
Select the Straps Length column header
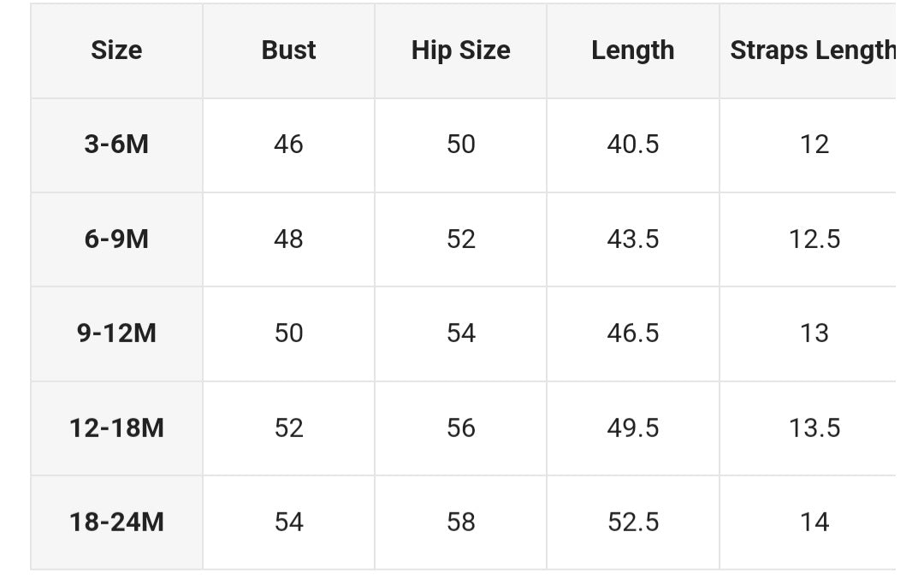(x=812, y=50)
